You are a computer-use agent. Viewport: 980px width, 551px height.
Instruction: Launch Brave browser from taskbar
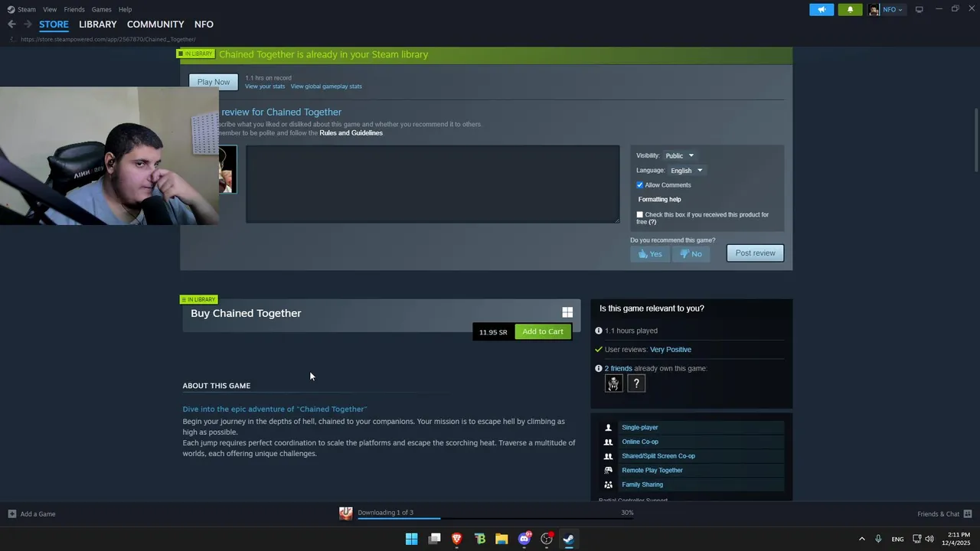point(457,539)
